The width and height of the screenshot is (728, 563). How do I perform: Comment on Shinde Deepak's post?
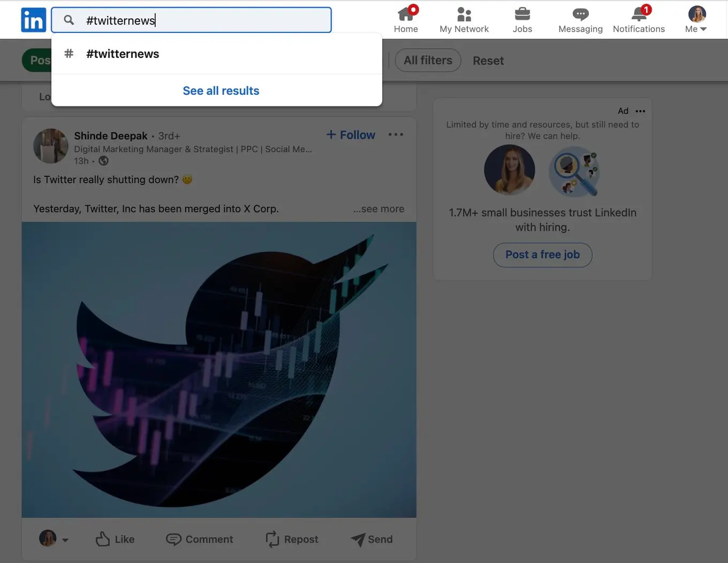(x=200, y=539)
